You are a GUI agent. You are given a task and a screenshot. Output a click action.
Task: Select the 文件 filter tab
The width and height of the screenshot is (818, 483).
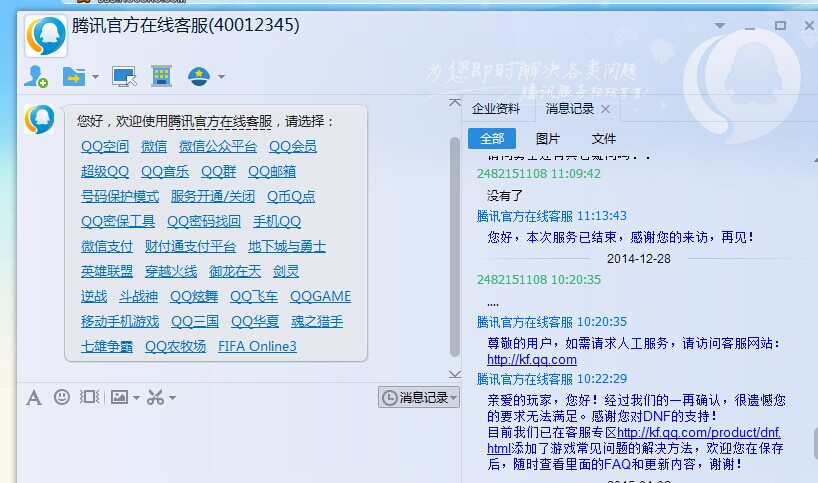tap(604, 139)
